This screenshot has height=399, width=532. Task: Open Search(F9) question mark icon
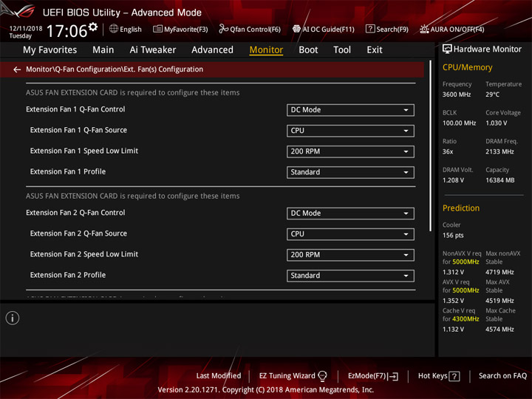(370, 29)
